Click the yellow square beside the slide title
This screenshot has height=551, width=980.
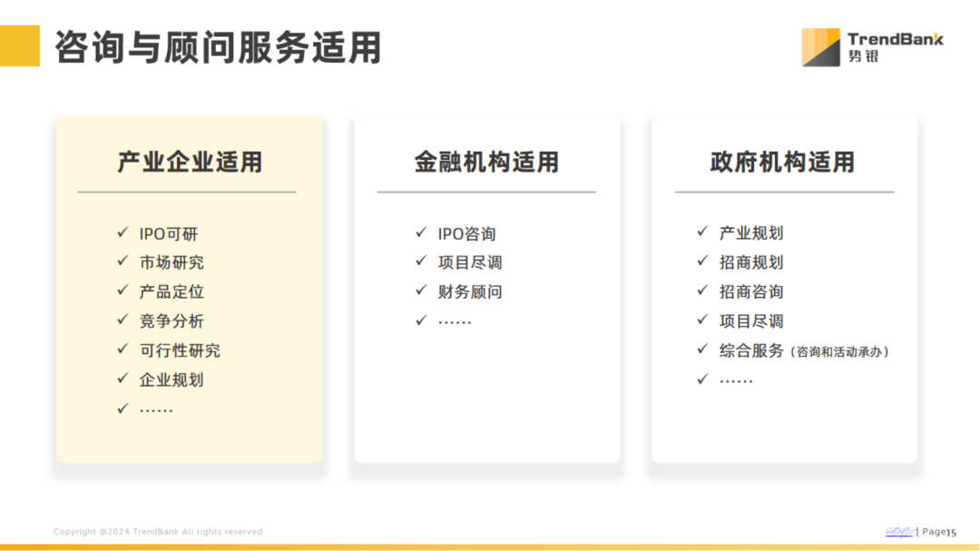point(20,46)
